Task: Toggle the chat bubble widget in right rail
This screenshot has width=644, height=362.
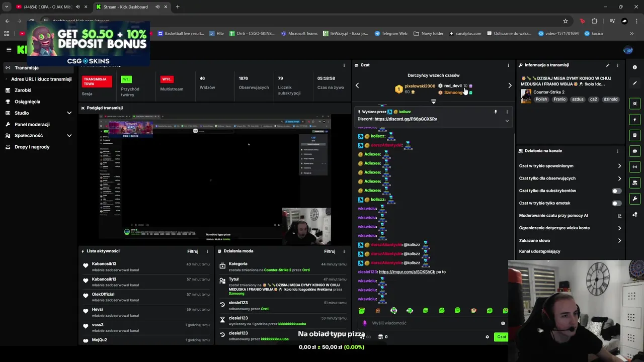Action: point(635,151)
